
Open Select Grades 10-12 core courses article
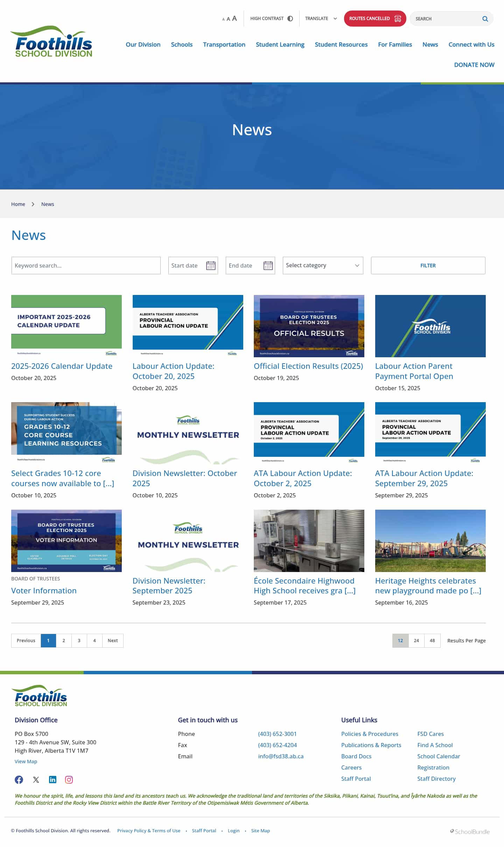[63, 478]
